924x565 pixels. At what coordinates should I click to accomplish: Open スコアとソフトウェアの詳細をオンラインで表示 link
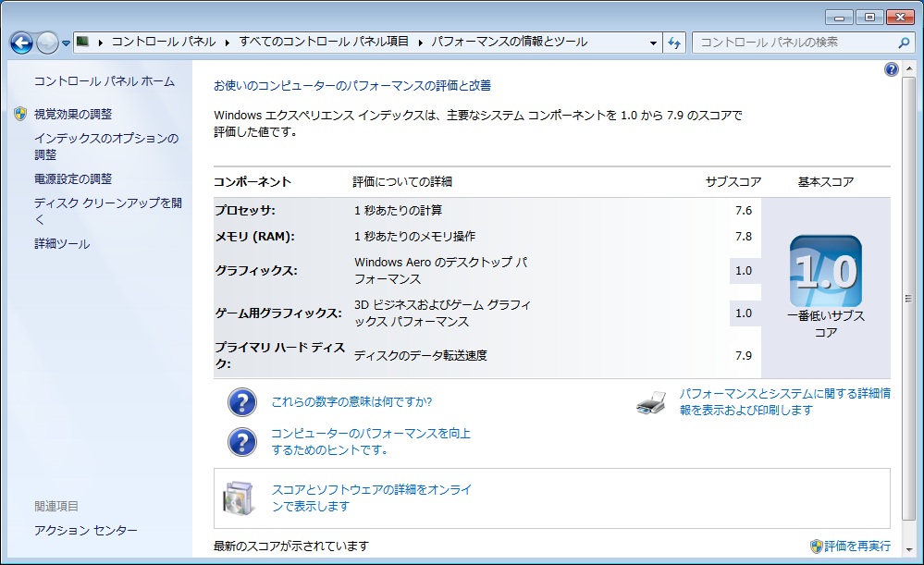point(372,497)
